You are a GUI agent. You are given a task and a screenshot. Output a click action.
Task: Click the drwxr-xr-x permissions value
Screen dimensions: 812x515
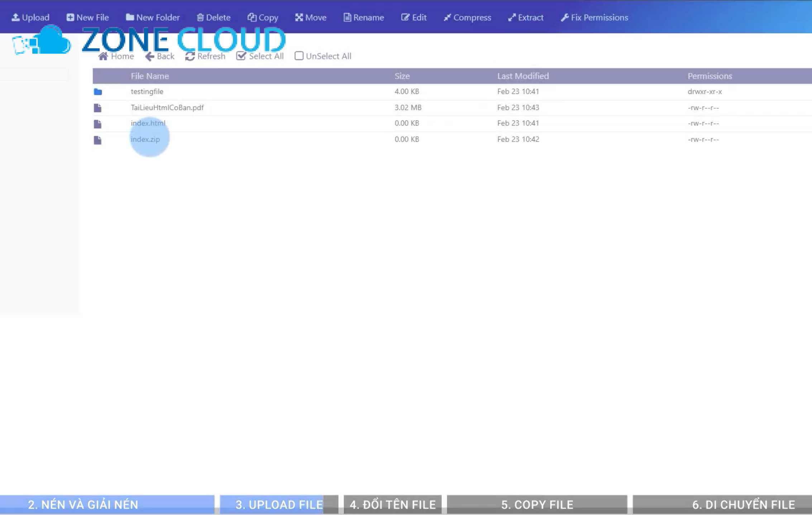click(x=704, y=91)
